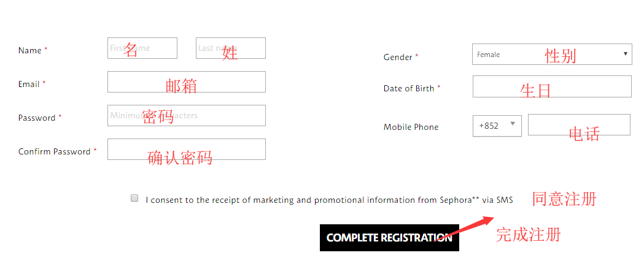The height and width of the screenshot is (258, 644).
Task: Click the Mobile Phone number input
Action: [x=578, y=125]
